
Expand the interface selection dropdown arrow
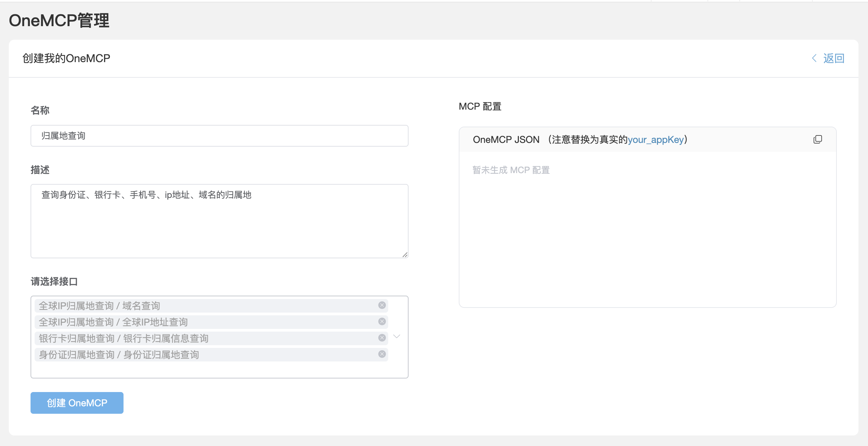coord(397,336)
